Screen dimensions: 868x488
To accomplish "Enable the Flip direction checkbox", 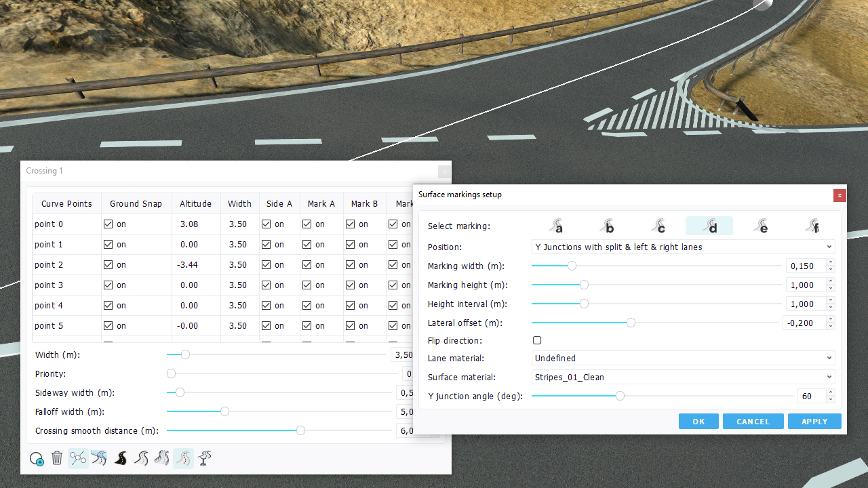I will click(537, 340).
